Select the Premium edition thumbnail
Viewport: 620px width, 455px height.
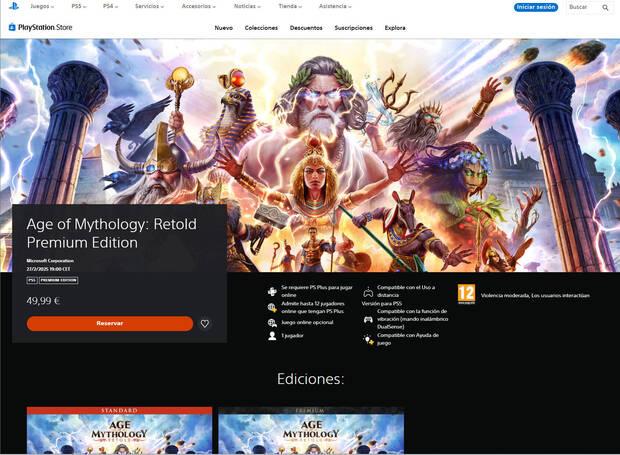[x=311, y=430]
